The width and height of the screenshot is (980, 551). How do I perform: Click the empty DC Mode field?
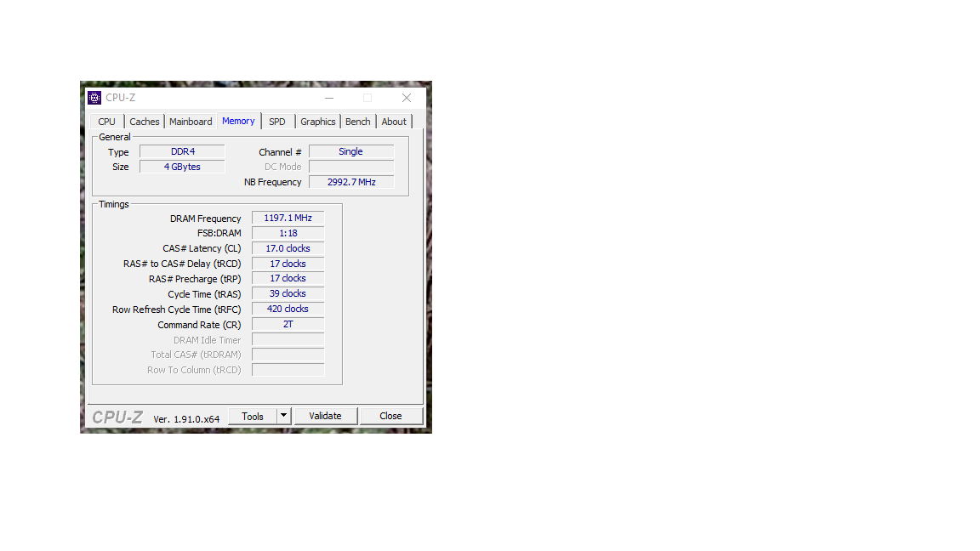click(351, 167)
